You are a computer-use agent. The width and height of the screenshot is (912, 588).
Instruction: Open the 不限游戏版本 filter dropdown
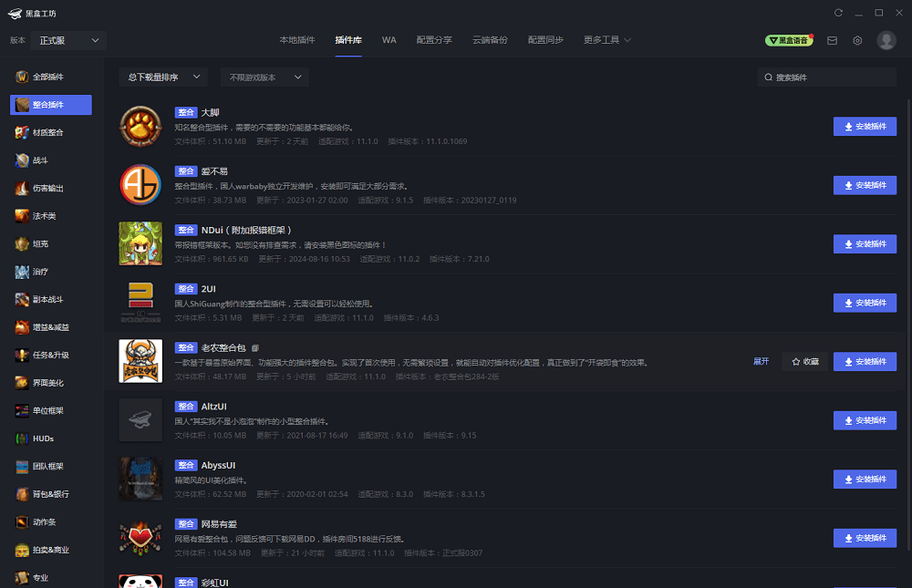(264, 77)
